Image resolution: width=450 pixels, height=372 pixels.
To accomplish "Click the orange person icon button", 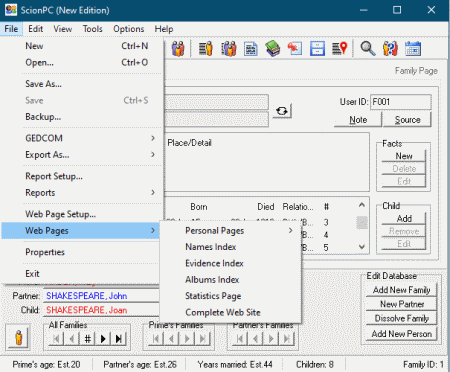I will (19, 337).
